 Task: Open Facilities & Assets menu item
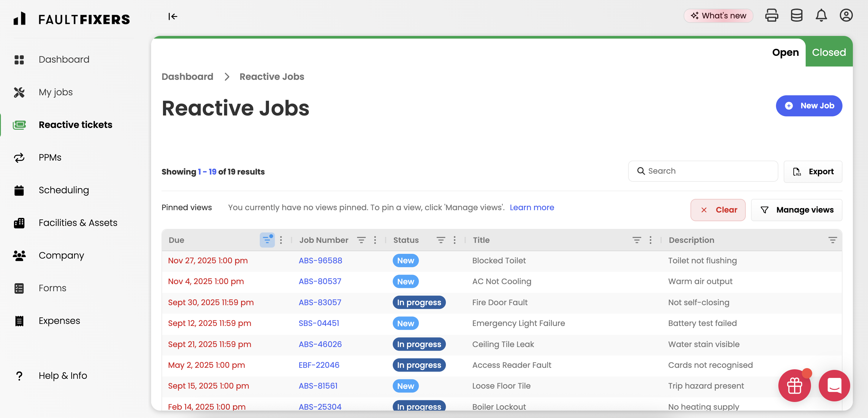tap(78, 223)
